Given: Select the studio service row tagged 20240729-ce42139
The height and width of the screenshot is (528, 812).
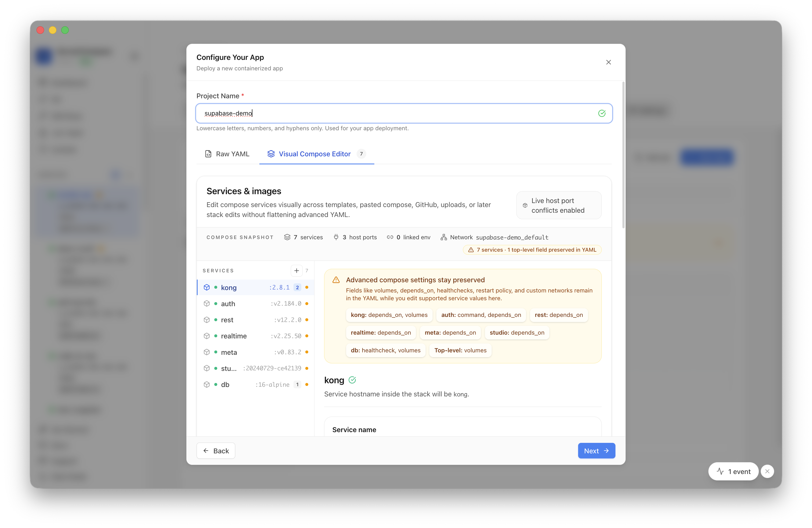Looking at the screenshot, I should pyautogui.click(x=256, y=368).
